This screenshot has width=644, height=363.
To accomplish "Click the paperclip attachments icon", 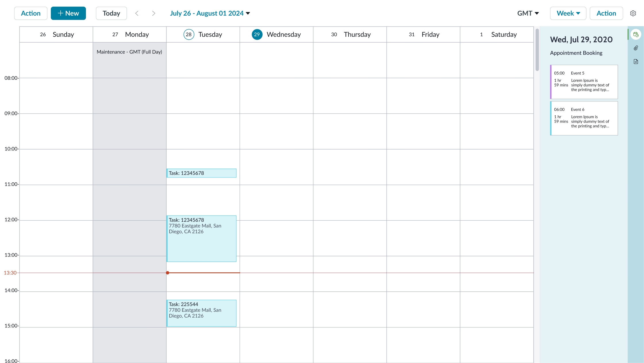I will point(636,48).
